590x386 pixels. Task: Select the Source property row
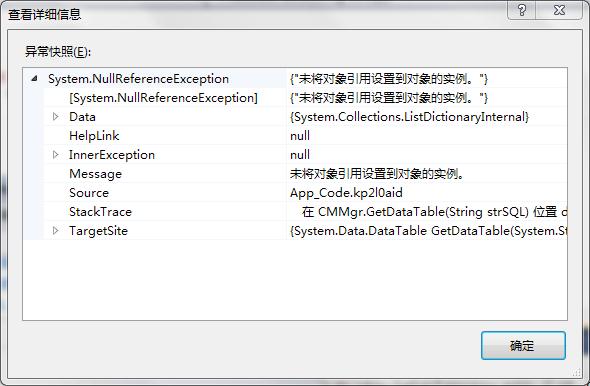pos(295,193)
